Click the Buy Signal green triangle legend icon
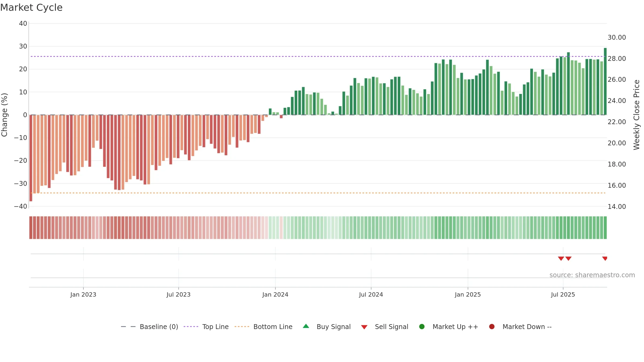Screen dimensions: 644x362 pyautogui.click(x=306, y=326)
